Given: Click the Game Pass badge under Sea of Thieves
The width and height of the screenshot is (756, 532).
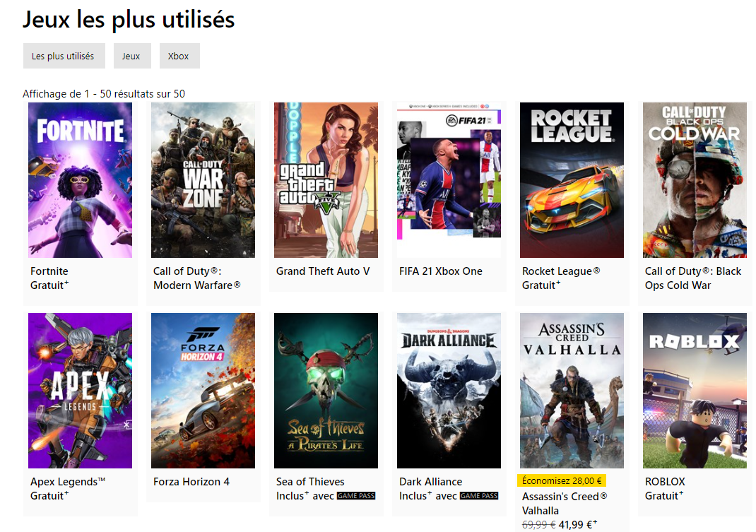Looking at the screenshot, I should coord(356,496).
